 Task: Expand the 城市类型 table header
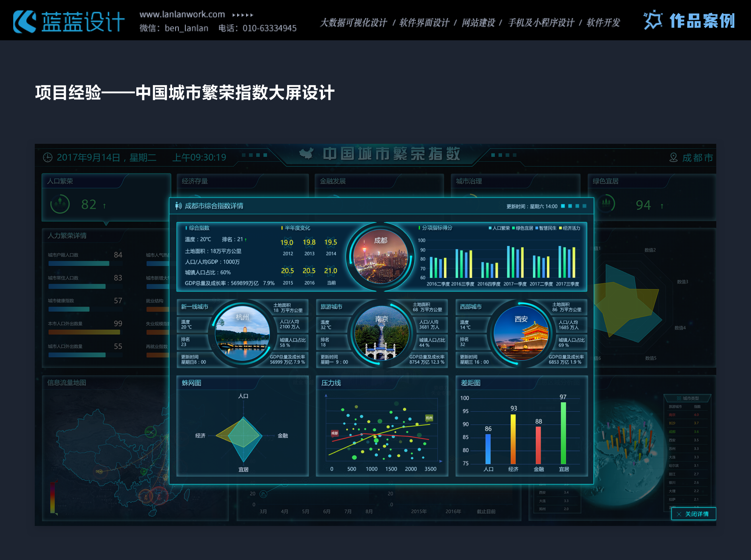pyautogui.click(x=687, y=398)
